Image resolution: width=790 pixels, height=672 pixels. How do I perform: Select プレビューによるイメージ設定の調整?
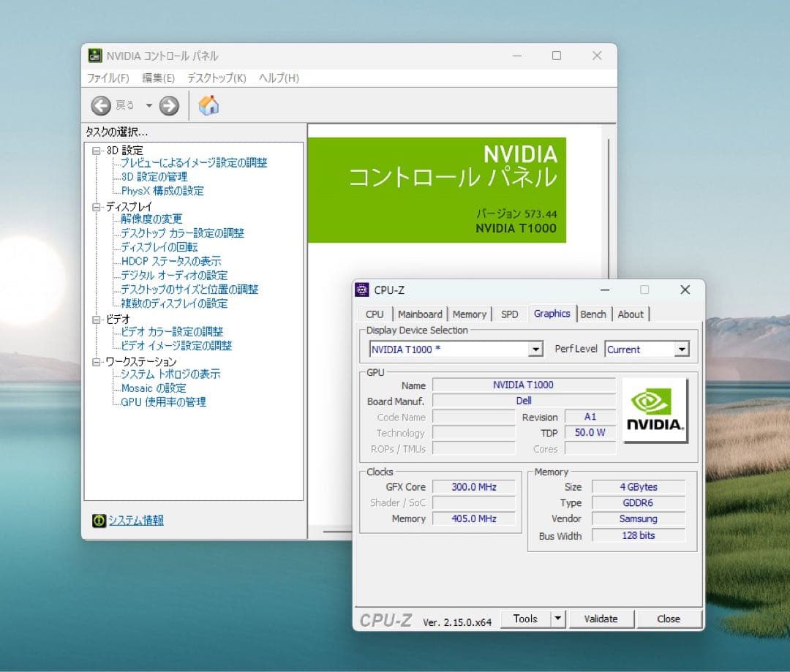[x=194, y=163]
